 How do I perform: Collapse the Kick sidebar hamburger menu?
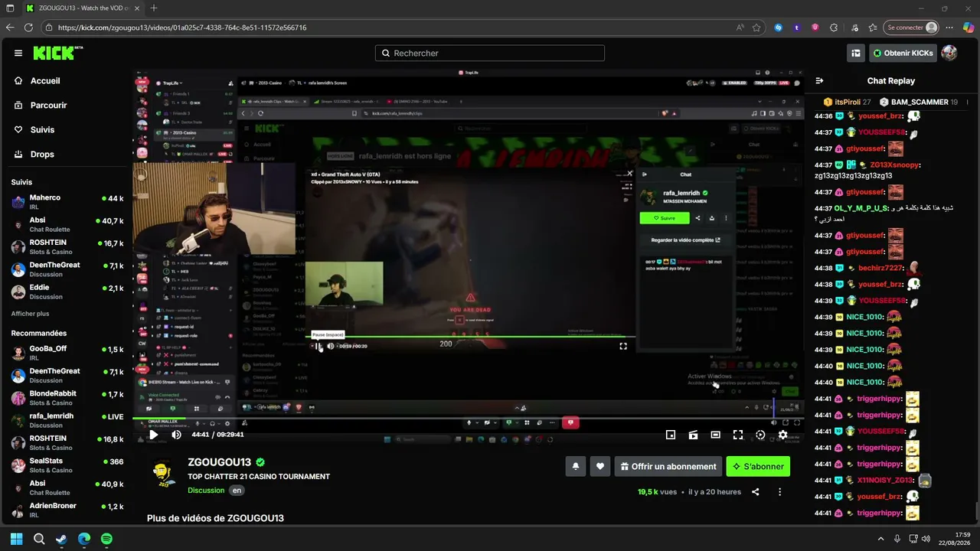coord(18,53)
